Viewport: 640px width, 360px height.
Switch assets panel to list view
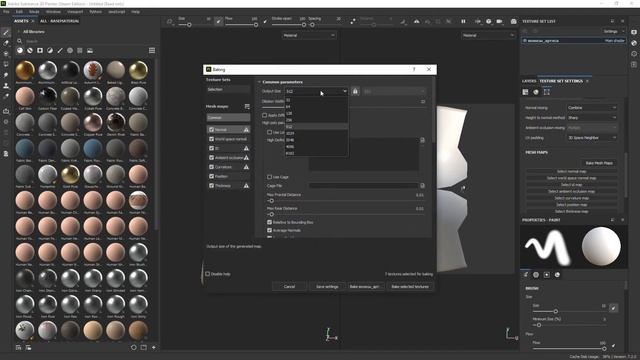click(x=152, y=51)
